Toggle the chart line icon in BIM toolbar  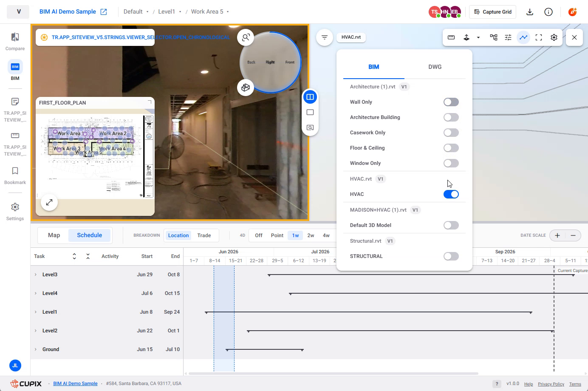[523, 37]
